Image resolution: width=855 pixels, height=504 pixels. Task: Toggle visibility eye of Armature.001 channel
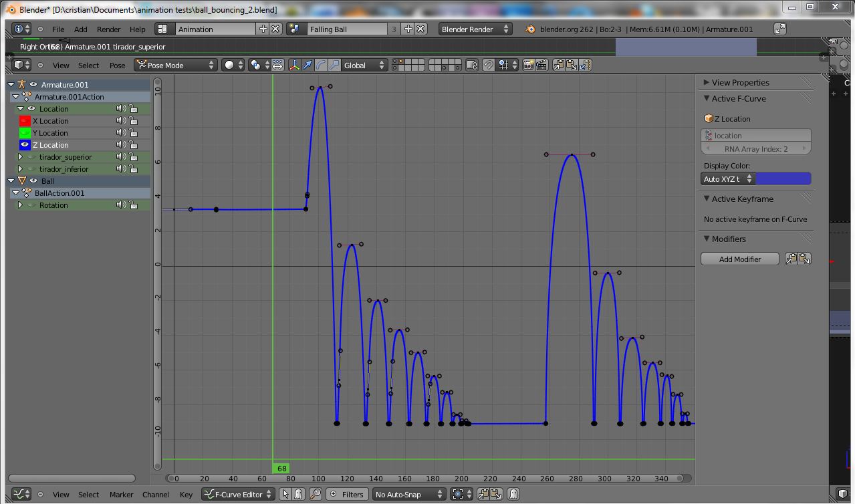point(33,84)
